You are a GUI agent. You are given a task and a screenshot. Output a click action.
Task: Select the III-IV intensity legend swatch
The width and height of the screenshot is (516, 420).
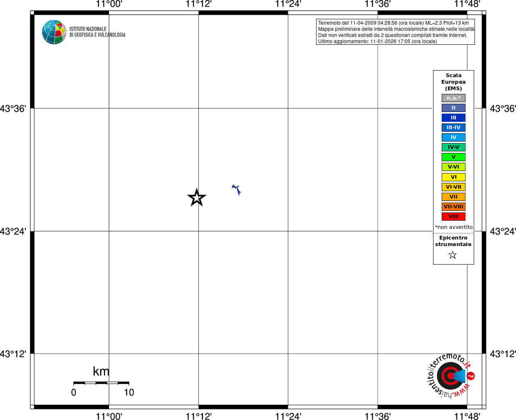click(454, 128)
